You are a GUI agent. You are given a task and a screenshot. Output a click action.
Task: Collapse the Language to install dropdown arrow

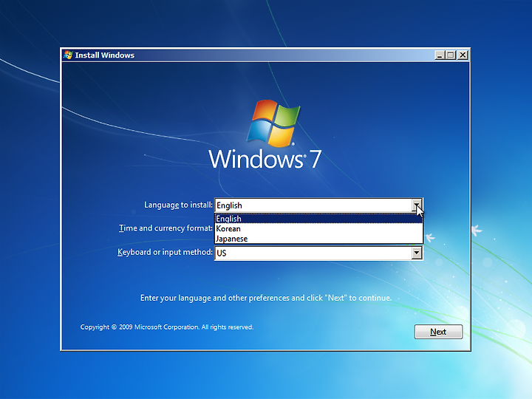pyautogui.click(x=417, y=205)
